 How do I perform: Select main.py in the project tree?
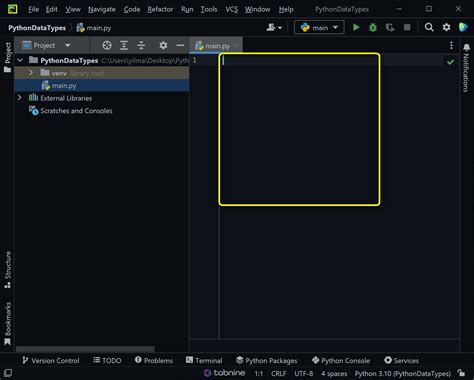(x=102, y=86)
